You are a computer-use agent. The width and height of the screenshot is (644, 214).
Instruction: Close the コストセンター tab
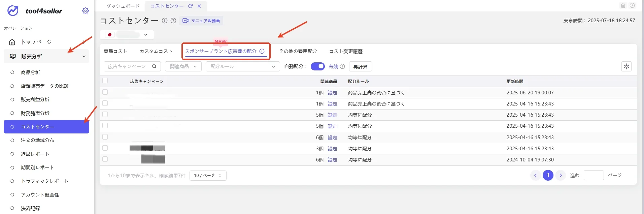pos(199,6)
